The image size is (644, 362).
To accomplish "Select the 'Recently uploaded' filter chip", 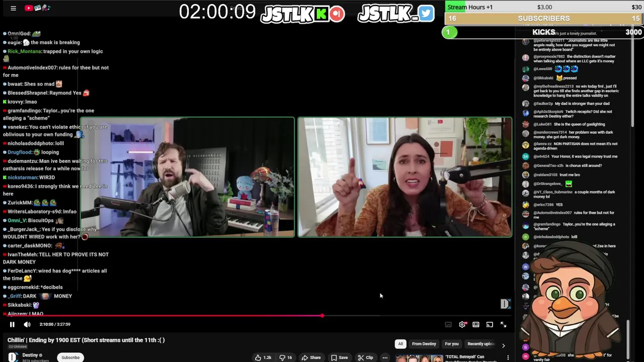I will click(480, 344).
